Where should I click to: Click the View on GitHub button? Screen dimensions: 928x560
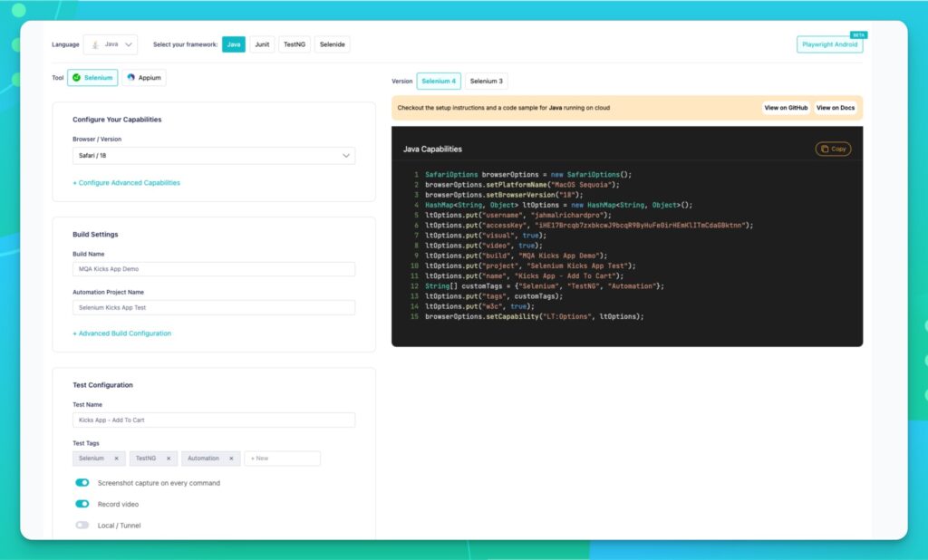(x=786, y=108)
